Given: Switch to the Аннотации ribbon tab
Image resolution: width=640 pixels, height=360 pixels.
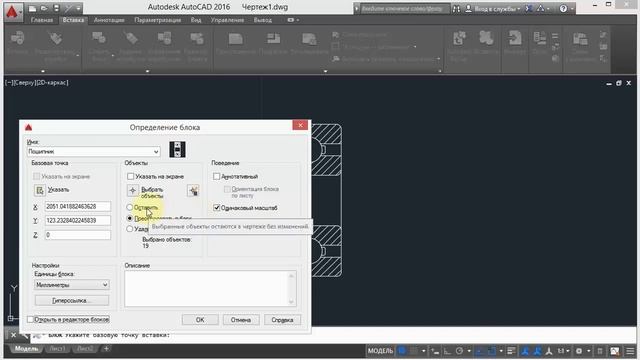Looking at the screenshot, I should pos(109,20).
